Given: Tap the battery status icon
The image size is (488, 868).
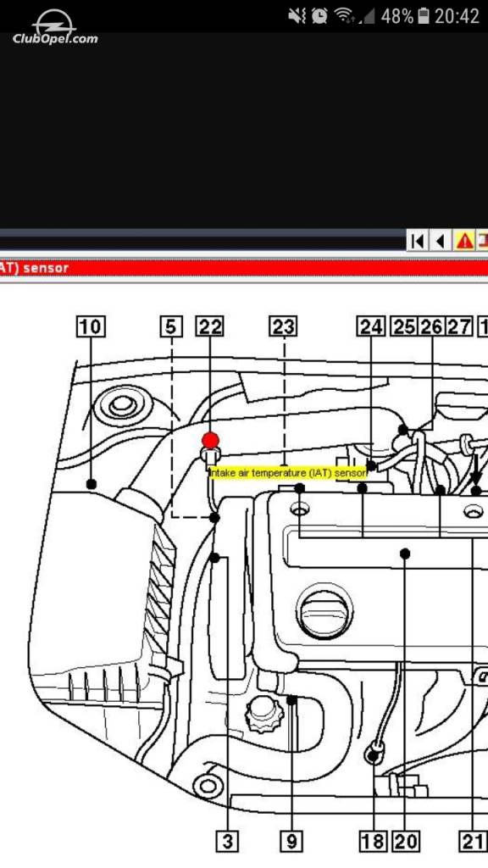Looking at the screenshot, I should coord(424,17).
